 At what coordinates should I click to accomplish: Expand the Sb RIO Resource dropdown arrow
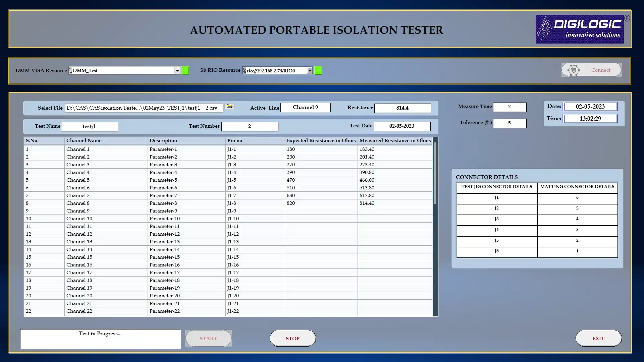click(x=310, y=70)
